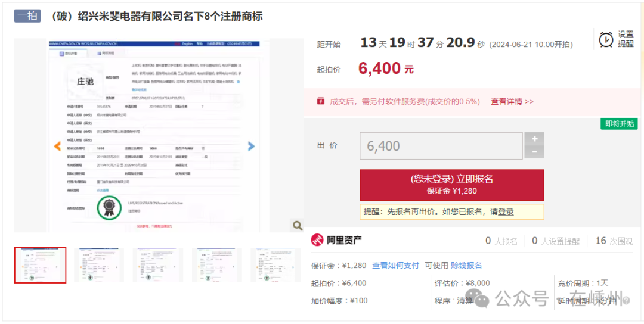Decrease bid with the minus button

[534, 152]
